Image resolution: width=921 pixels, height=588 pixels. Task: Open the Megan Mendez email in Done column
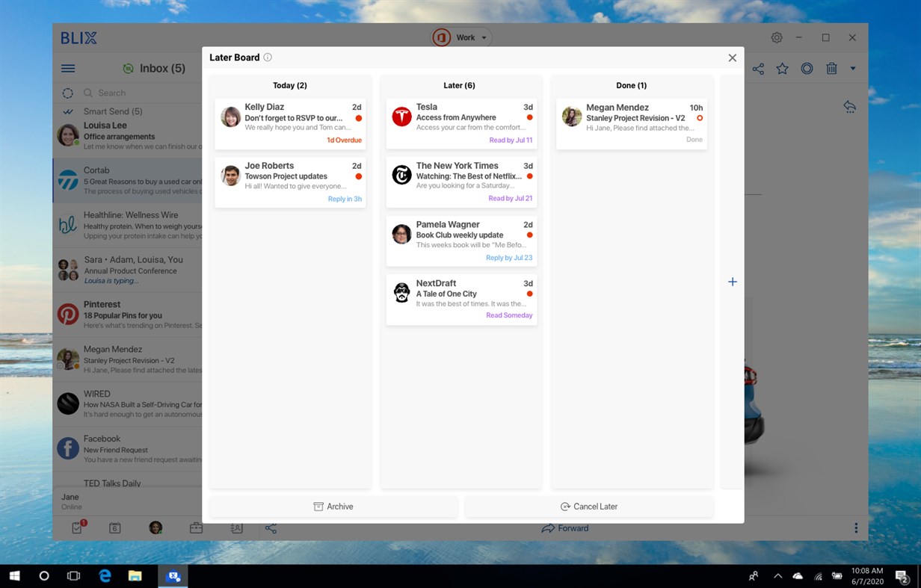point(631,118)
